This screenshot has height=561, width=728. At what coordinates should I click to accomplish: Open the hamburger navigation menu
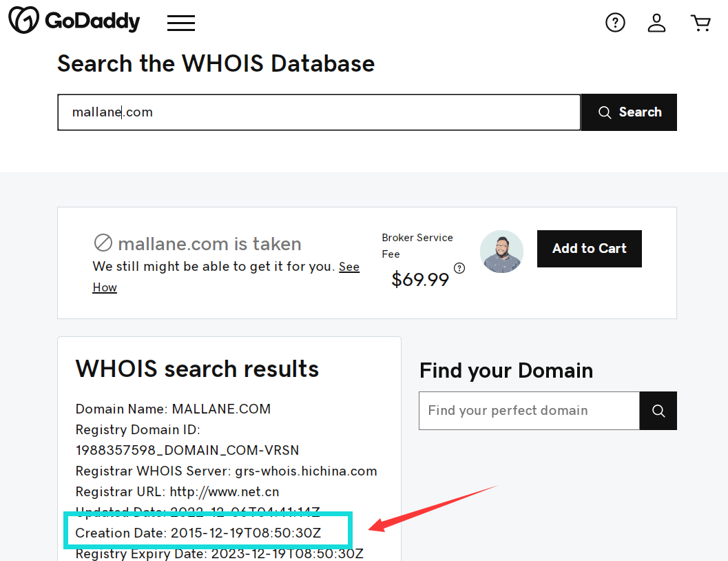[x=181, y=23]
